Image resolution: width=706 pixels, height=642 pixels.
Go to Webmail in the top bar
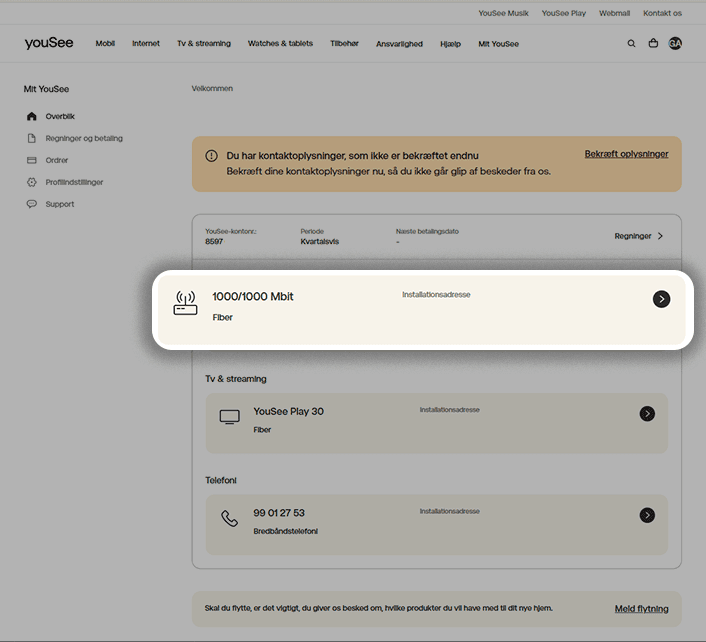click(x=614, y=13)
